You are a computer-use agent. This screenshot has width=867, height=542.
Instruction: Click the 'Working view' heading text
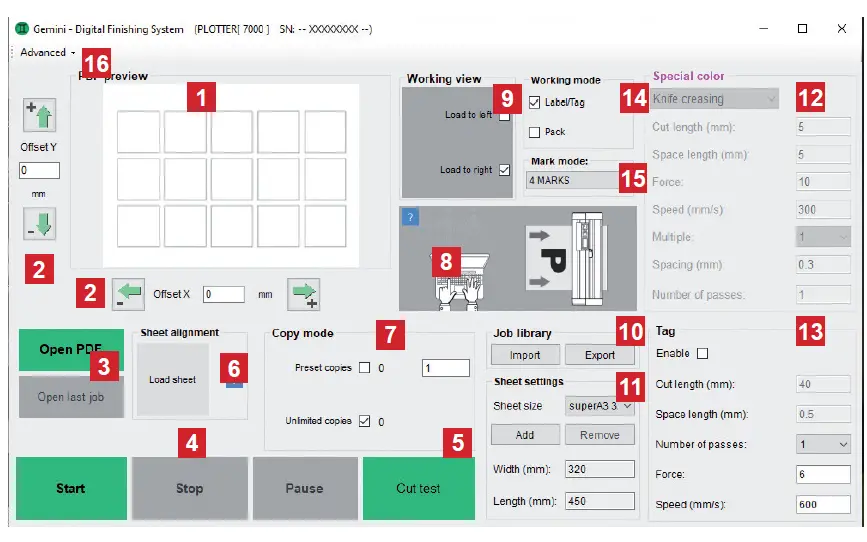click(444, 79)
